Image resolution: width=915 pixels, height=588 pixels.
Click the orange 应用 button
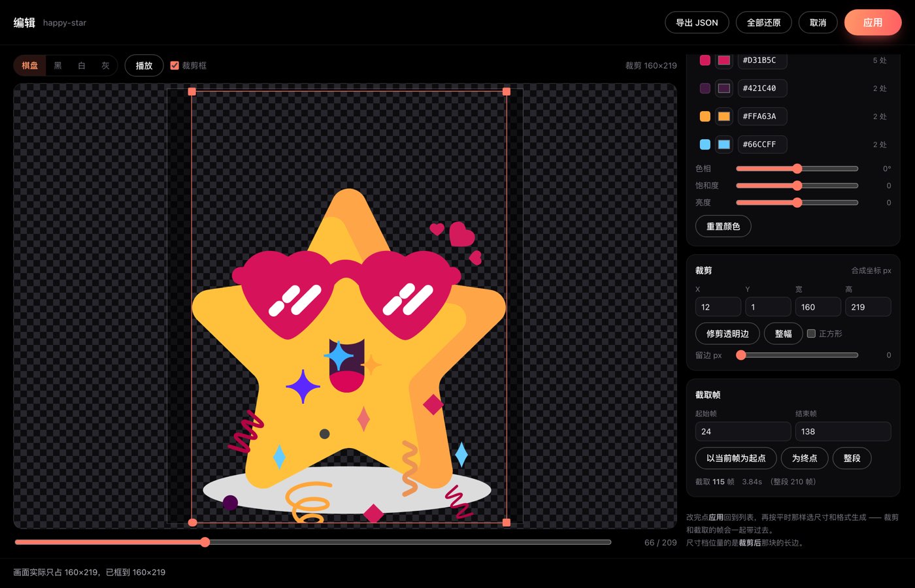pyautogui.click(x=873, y=22)
